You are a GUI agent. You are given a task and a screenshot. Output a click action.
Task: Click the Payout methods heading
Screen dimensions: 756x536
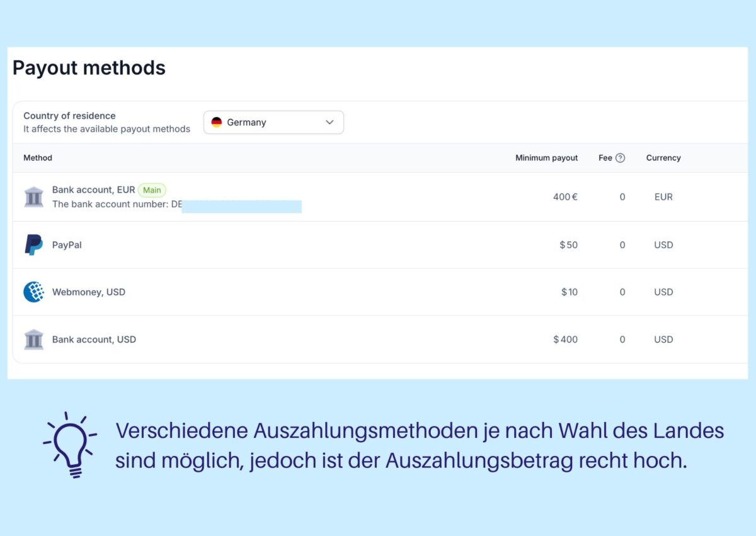point(89,68)
